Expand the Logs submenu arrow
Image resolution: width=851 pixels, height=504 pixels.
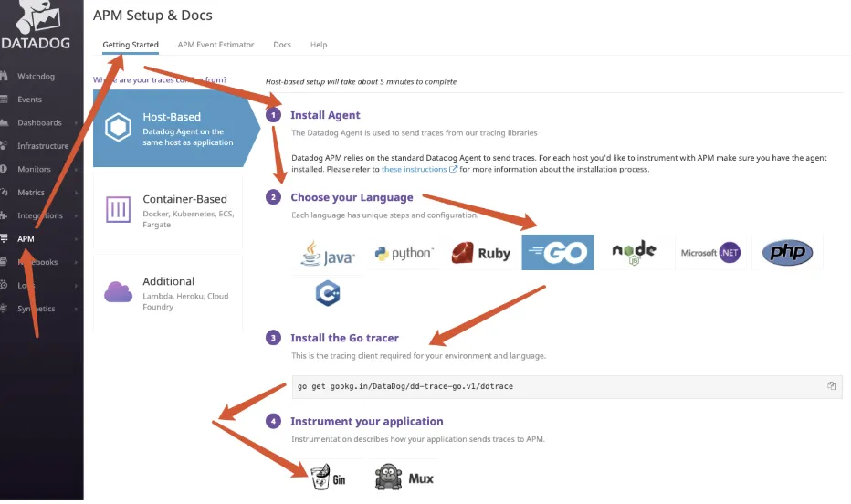click(76, 286)
